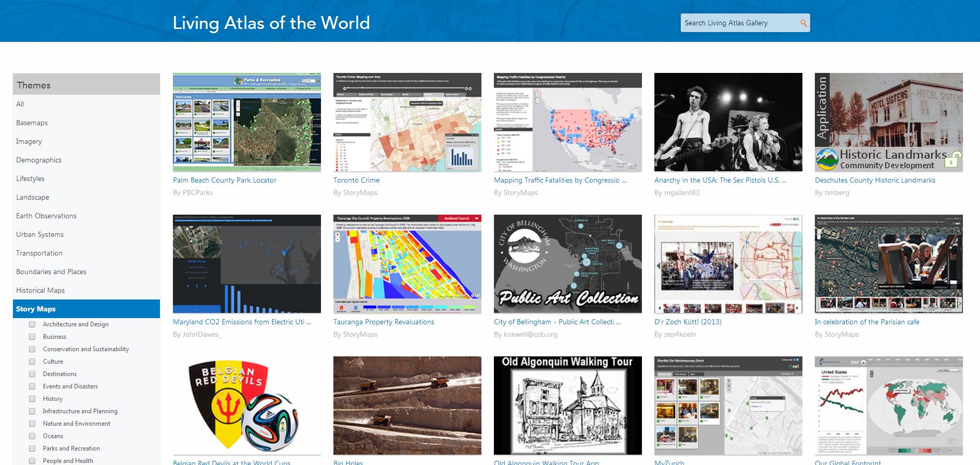
Task: Check the Nature and Environment checkbox
Action: click(x=32, y=424)
